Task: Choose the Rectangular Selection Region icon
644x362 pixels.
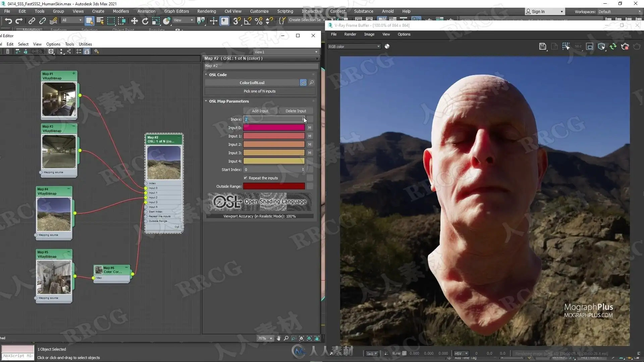Action: (111, 21)
